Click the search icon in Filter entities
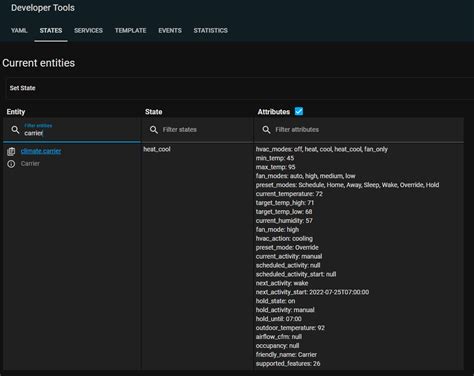474x376 pixels. 15,130
